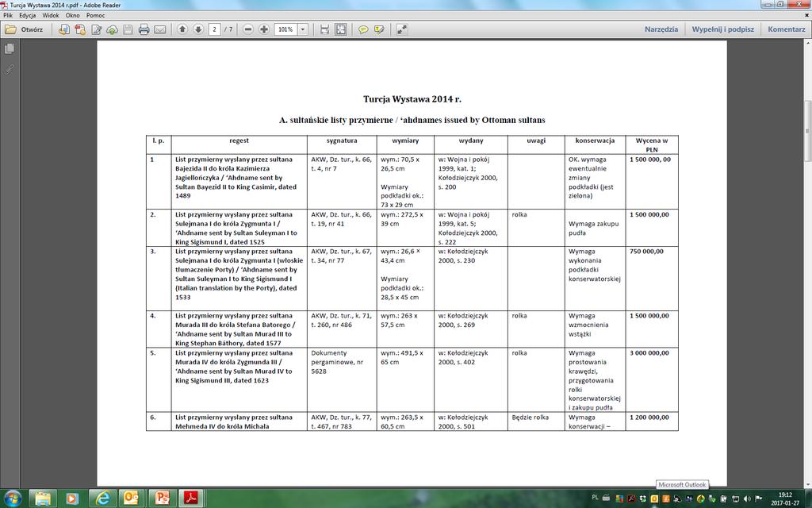Click the page number input field
This screenshot has width=812, height=508.
click(x=214, y=29)
